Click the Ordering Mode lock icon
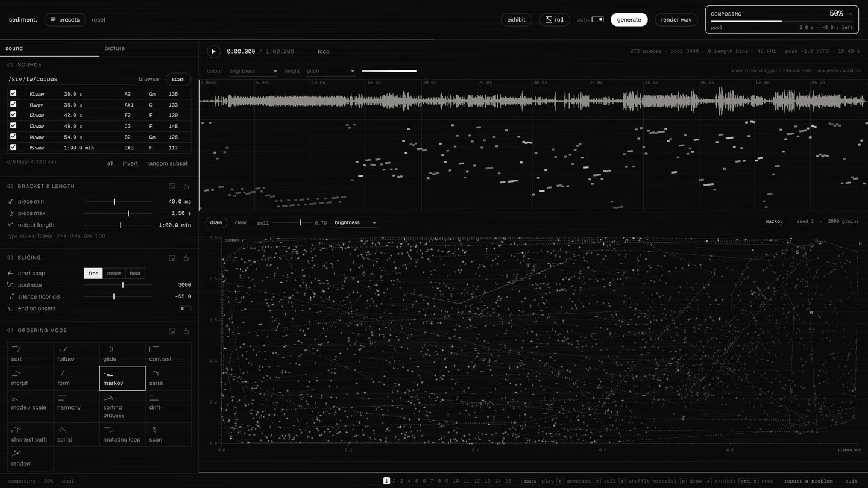Image resolution: width=868 pixels, height=488 pixels. point(186,331)
